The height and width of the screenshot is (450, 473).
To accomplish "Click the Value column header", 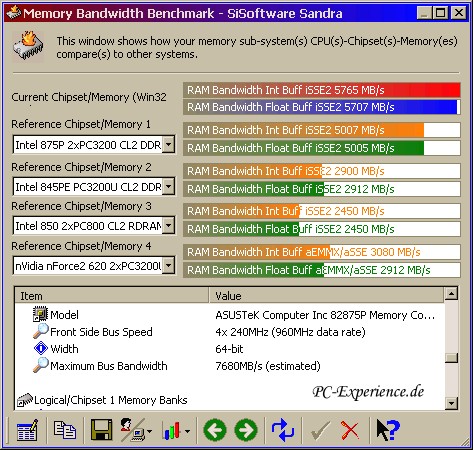I will click(x=327, y=296).
